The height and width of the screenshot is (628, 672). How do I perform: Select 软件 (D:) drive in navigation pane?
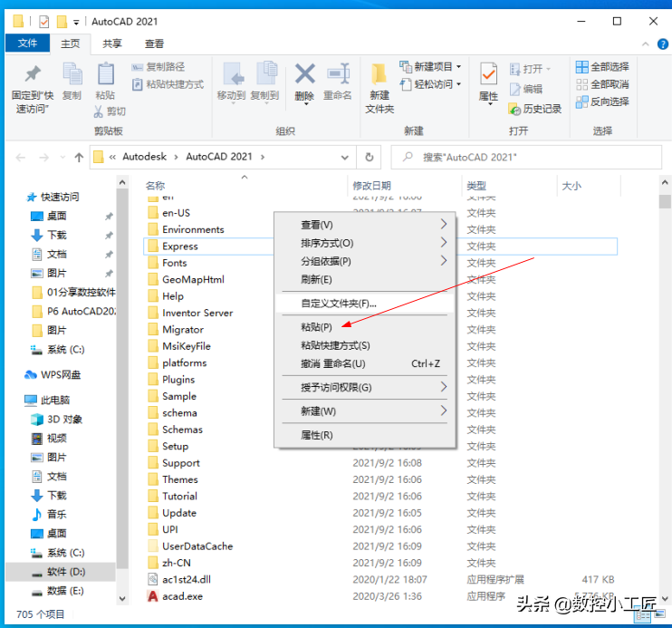tap(60, 572)
